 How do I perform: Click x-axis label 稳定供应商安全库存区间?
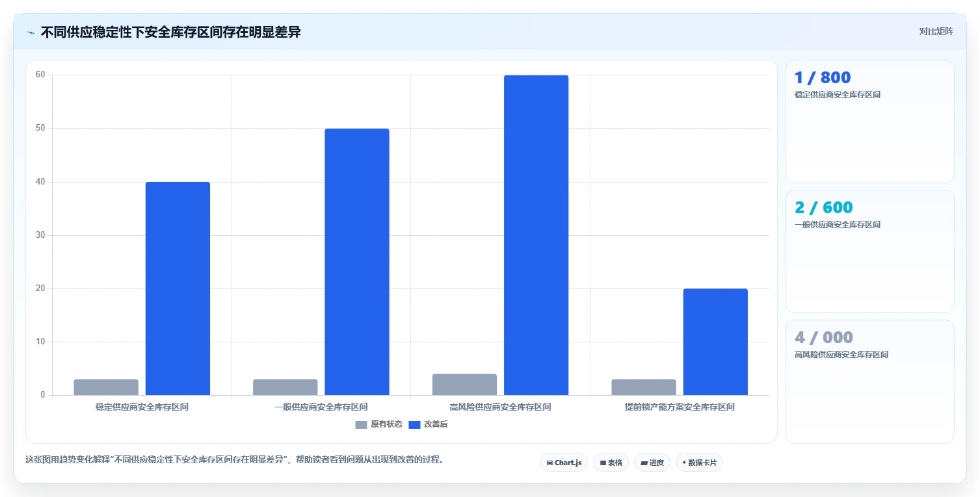(x=142, y=407)
